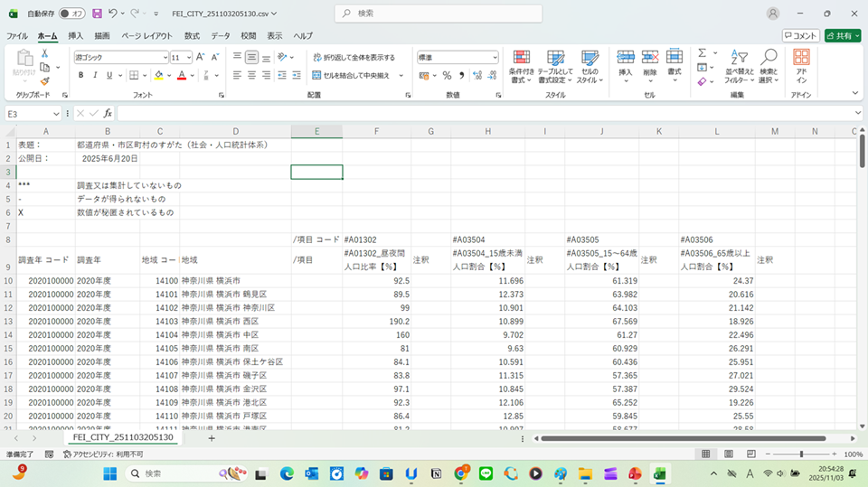Screen dimensions: 868x487
Task: Click the insert function fx icon
Action: coord(108,114)
